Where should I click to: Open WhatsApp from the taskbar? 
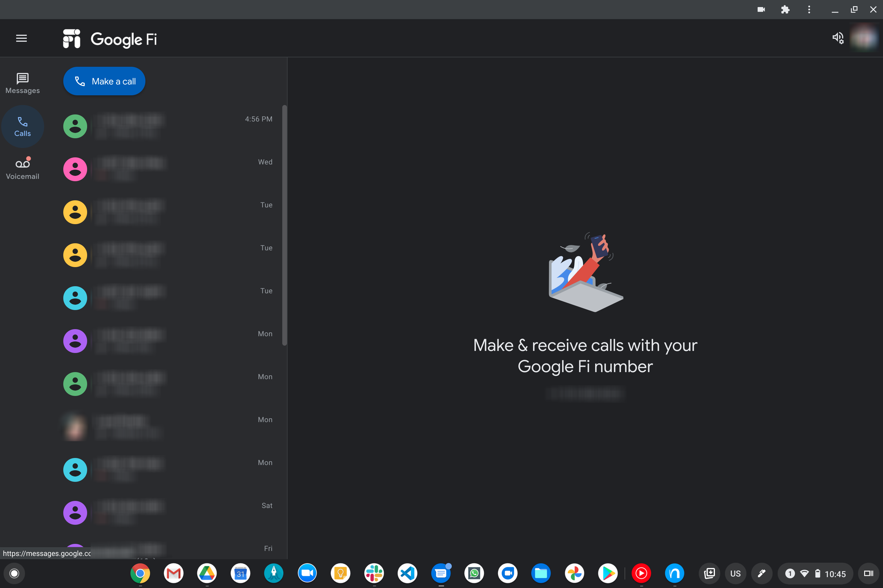pyautogui.click(x=474, y=573)
